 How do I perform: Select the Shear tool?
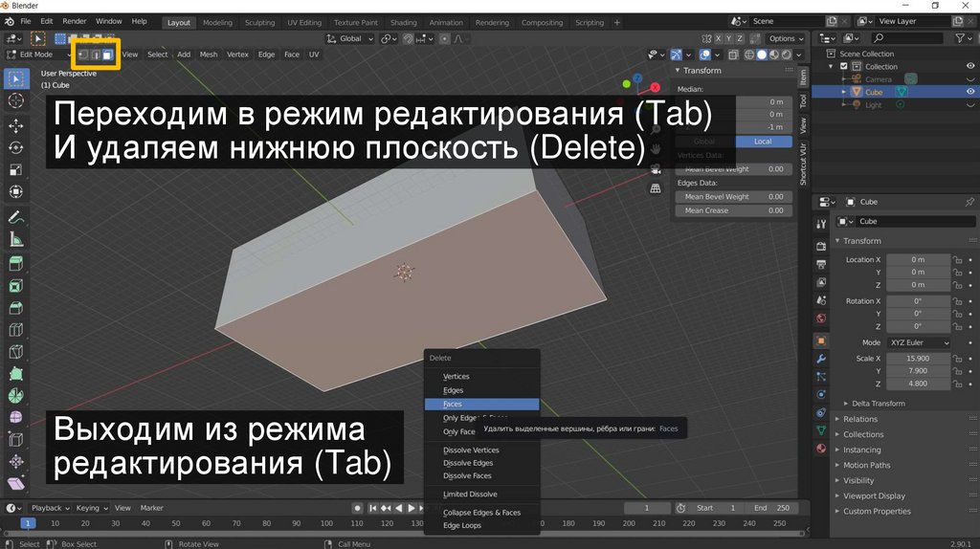[15, 483]
